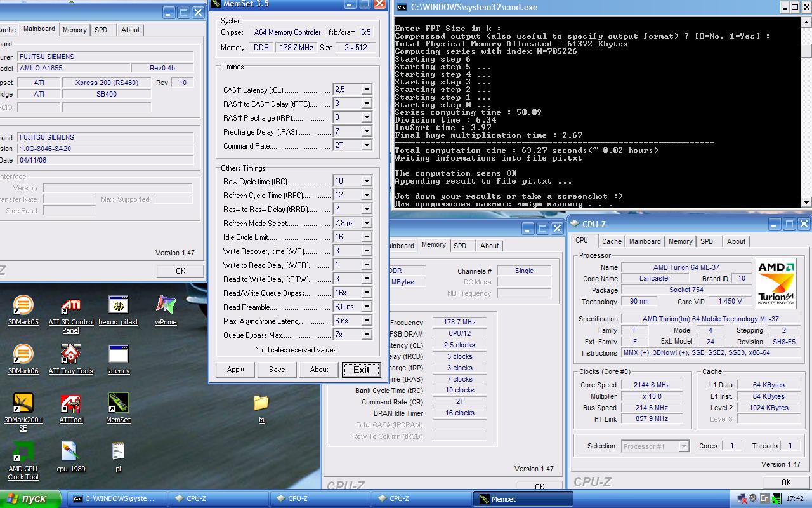
Task: Click the language indicator in system tray
Action: click(x=765, y=498)
